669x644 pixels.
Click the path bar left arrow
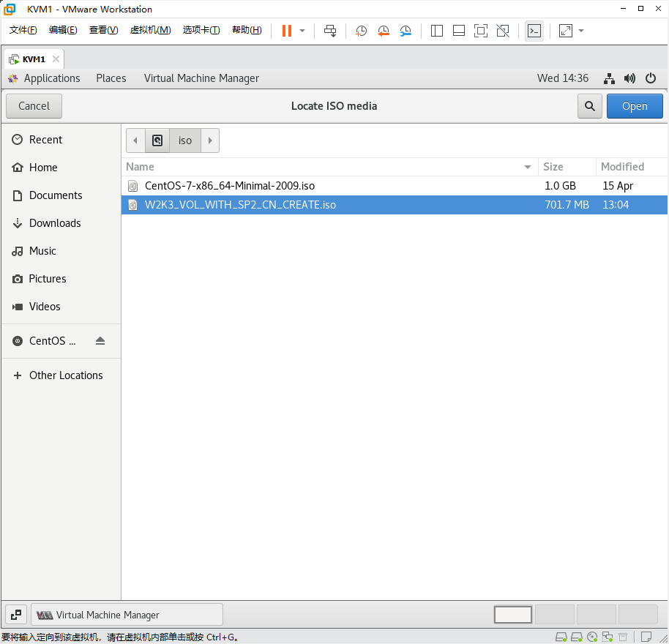tap(135, 141)
